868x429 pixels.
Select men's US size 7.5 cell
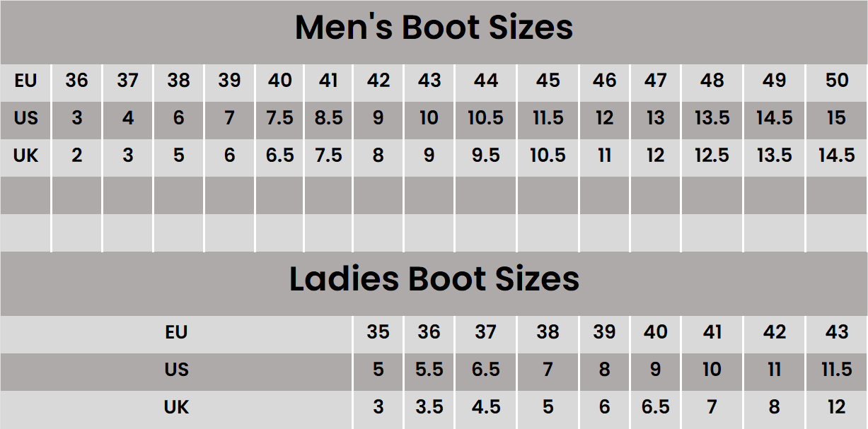(280, 118)
